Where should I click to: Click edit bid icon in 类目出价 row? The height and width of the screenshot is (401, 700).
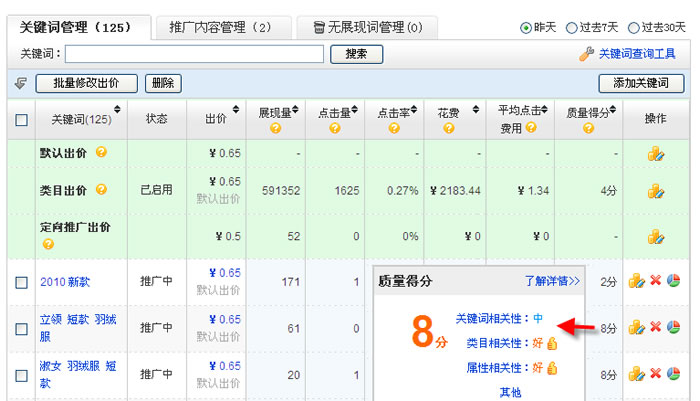[x=656, y=190]
